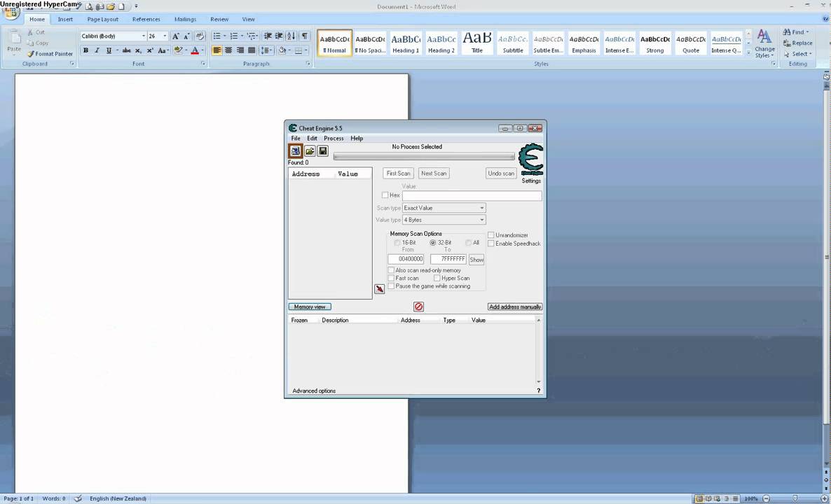Screen dimensions: 831x504
Task: Toggle Show/Hide paragraph marks icon
Action: coord(304,36)
